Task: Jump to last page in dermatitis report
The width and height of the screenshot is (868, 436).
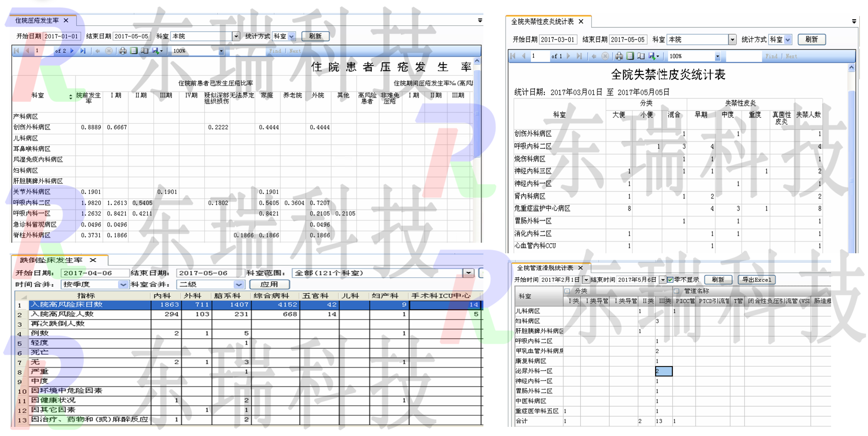Action: click(x=579, y=56)
